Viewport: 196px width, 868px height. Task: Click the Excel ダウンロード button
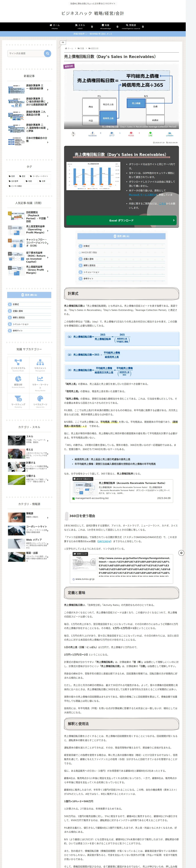coord(121,220)
